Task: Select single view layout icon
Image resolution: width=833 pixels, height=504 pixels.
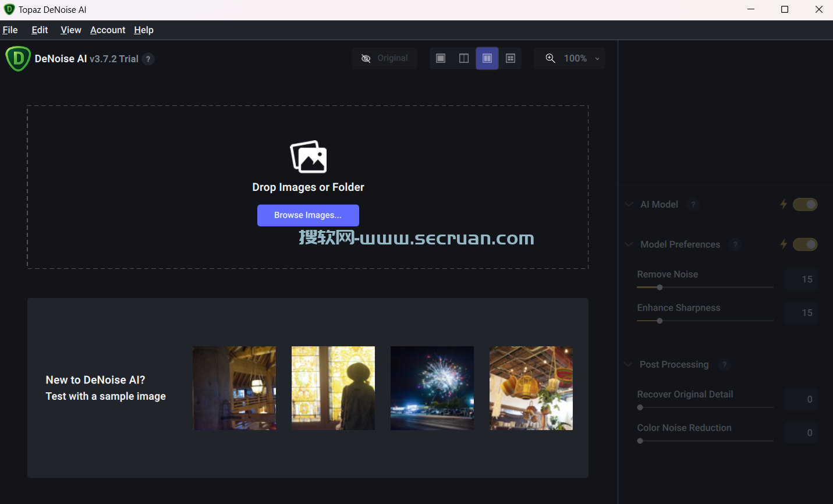Action: pos(441,58)
